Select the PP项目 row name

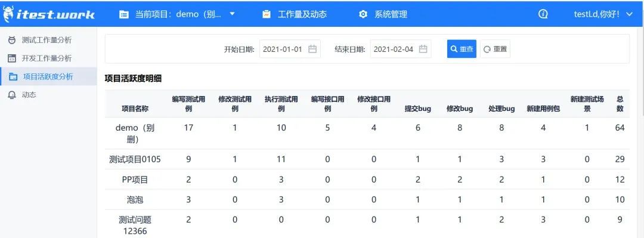point(135,180)
